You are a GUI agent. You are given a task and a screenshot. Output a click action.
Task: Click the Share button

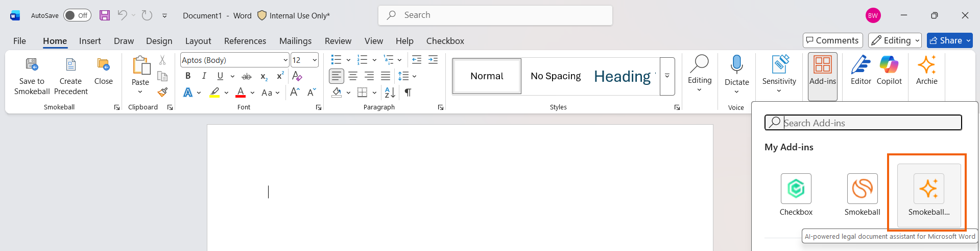point(945,40)
